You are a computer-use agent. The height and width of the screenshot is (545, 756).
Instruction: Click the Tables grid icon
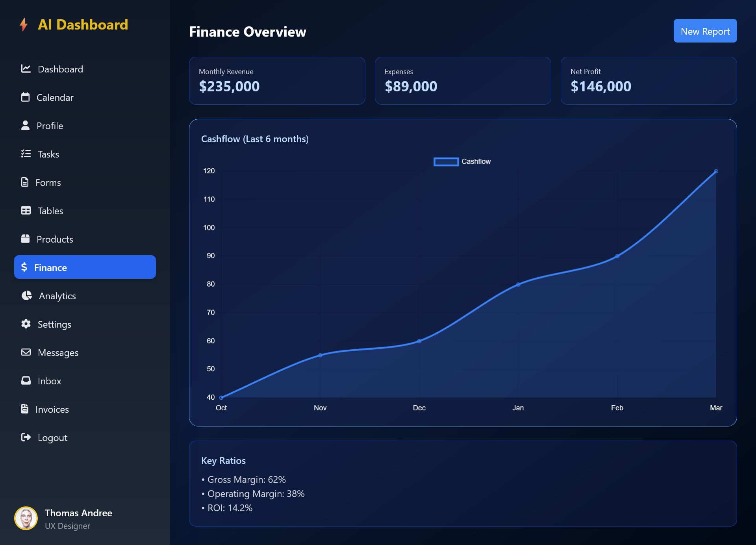pyautogui.click(x=26, y=211)
